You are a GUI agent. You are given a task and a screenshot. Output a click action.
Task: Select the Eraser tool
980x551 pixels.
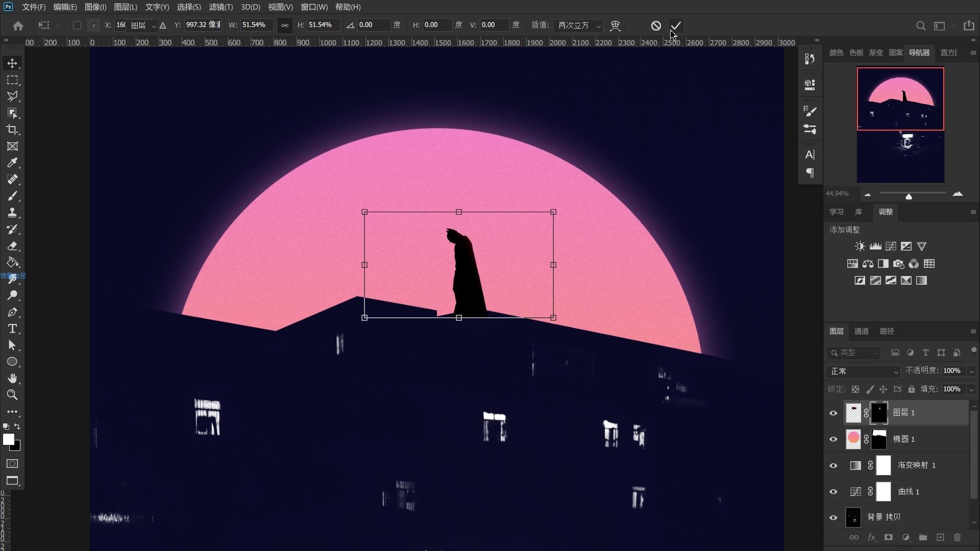coord(12,246)
